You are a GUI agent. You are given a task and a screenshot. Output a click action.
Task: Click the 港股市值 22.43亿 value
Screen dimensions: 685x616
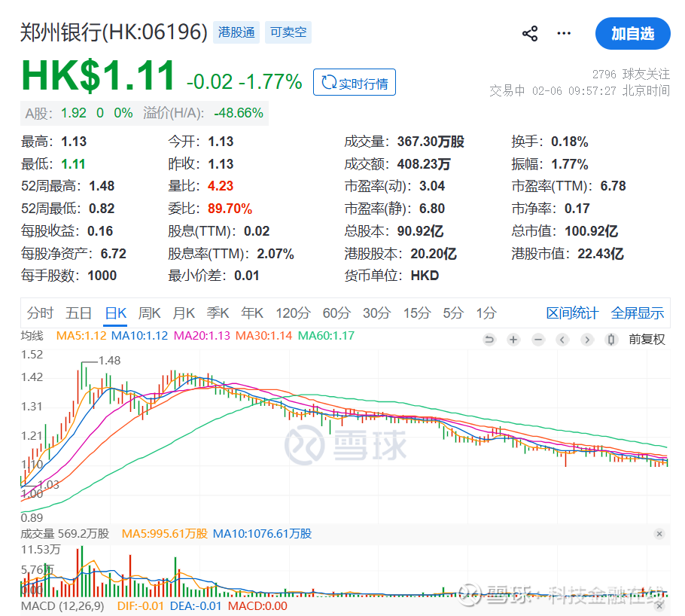(601, 254)
